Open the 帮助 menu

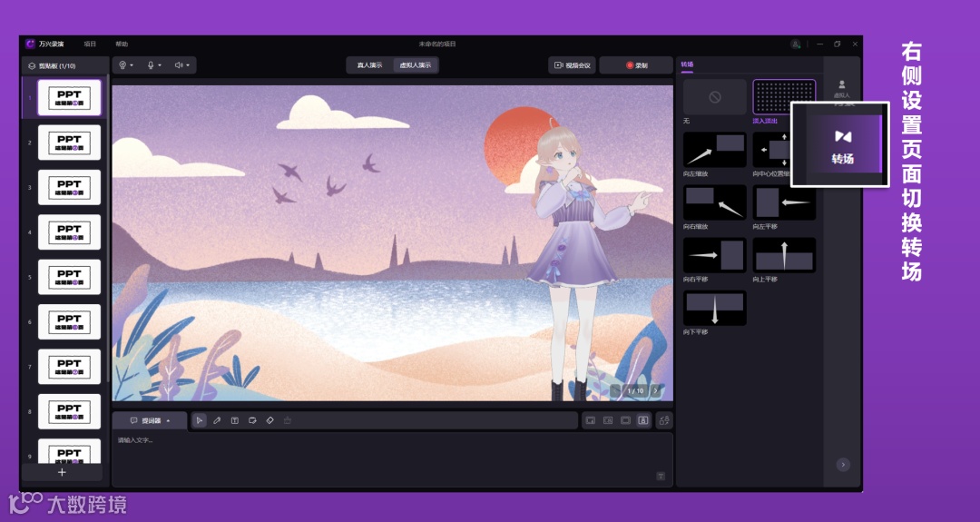pyautogui.click(x=122, y=44)
